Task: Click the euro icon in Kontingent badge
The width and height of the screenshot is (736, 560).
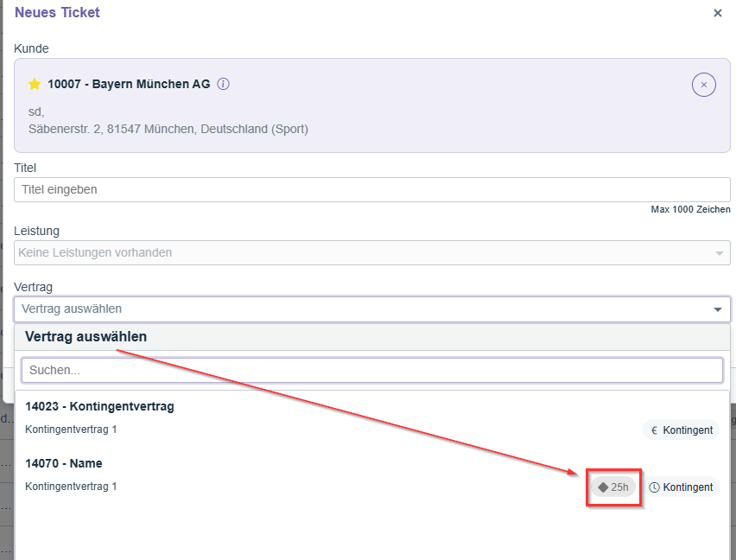Action: click(654, 430)
